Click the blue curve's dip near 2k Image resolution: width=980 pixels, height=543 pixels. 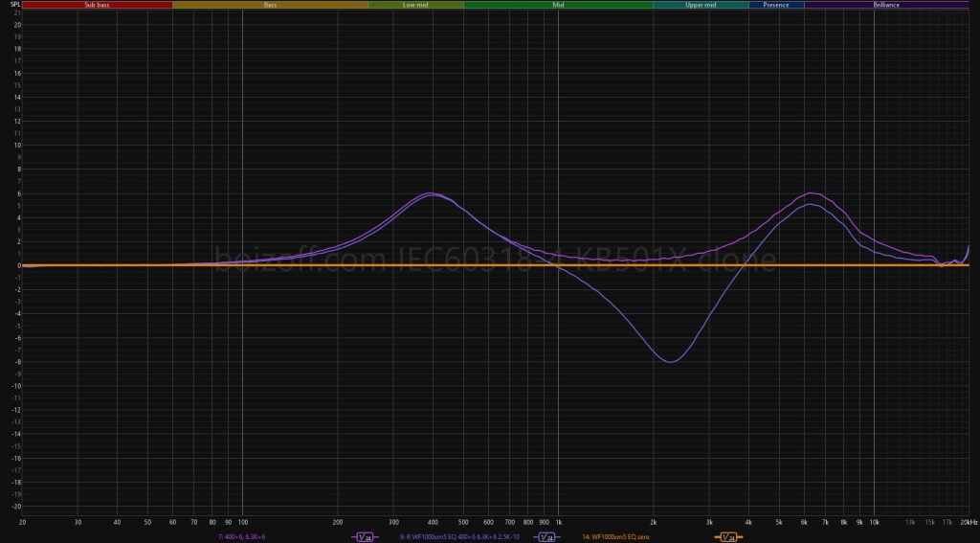pyautogui.click(x=671, y=361)
